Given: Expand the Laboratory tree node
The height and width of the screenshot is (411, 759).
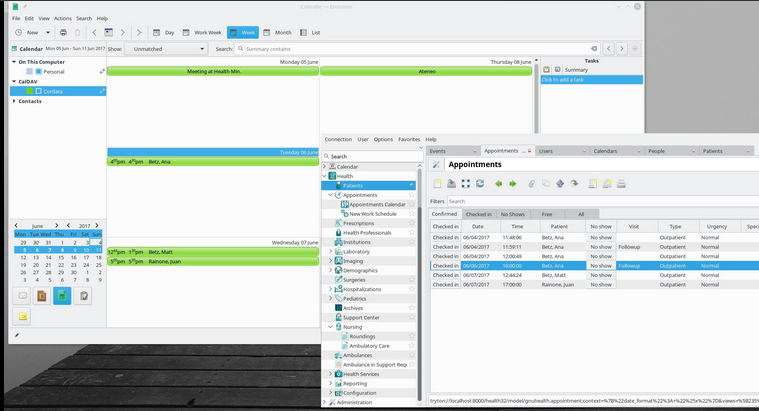Looking at the screenshot, I should (x=331, y=251).
